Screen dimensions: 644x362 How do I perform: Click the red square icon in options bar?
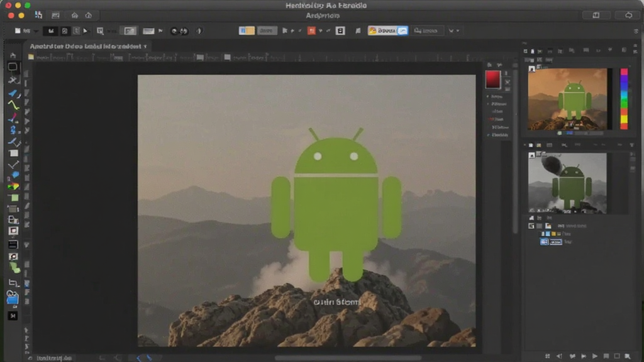tap(311, 31)
